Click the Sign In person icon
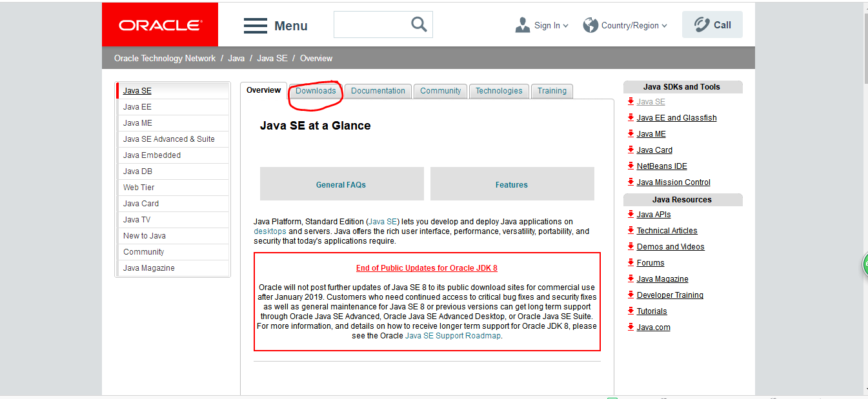The image size is (868, 399). tap(523, 25)
